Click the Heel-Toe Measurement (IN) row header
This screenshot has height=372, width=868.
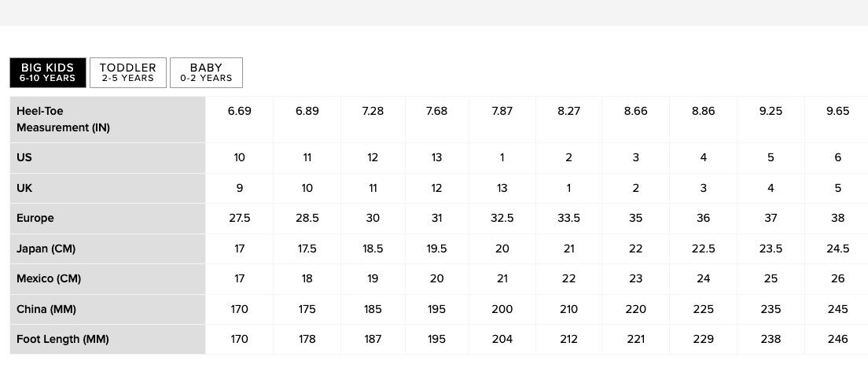[x=108, y=120]
